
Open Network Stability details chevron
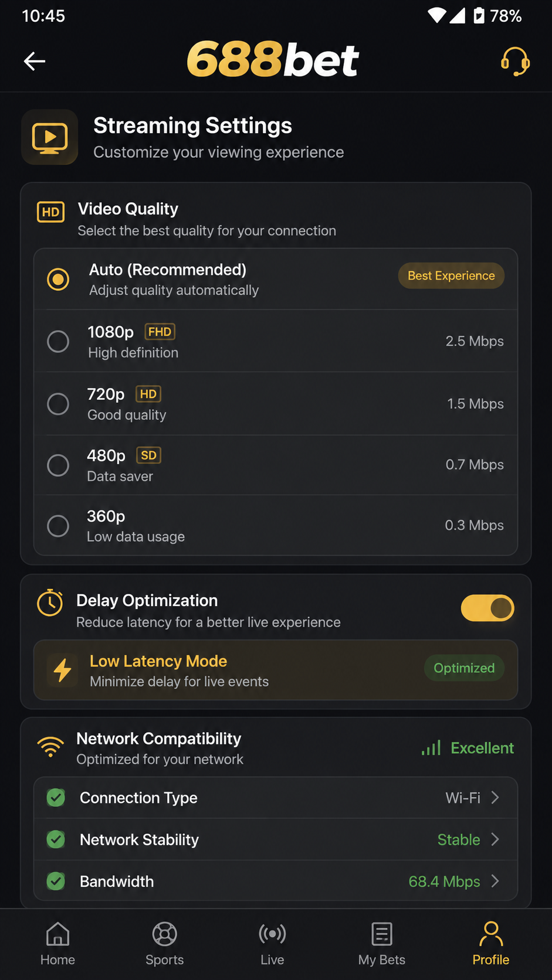point(495,839)
